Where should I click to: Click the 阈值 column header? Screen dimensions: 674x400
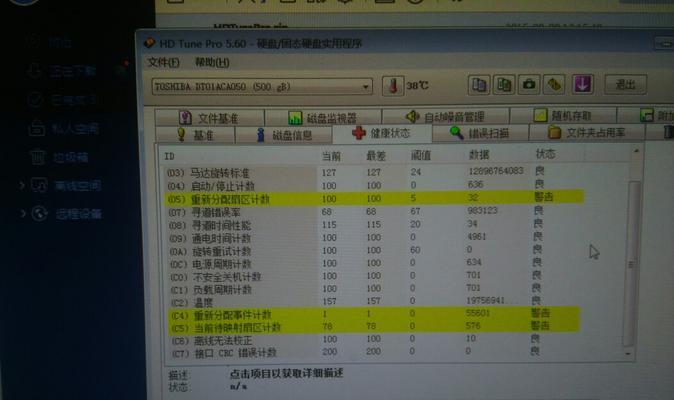[421, 155]
